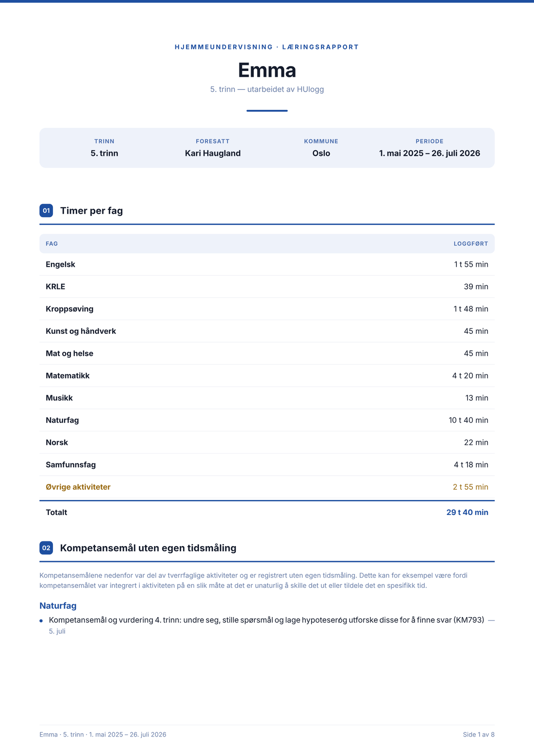This screenshot has width=534, height=756.
Task: Select the Matematikk 4 t 20 min value
Action: (x=470, y=376)
